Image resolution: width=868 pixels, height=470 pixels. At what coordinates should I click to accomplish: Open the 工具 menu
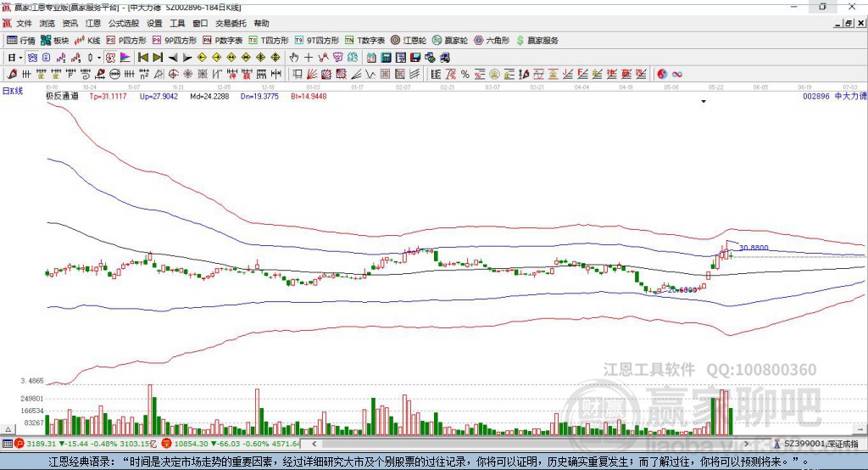(177, 23)
